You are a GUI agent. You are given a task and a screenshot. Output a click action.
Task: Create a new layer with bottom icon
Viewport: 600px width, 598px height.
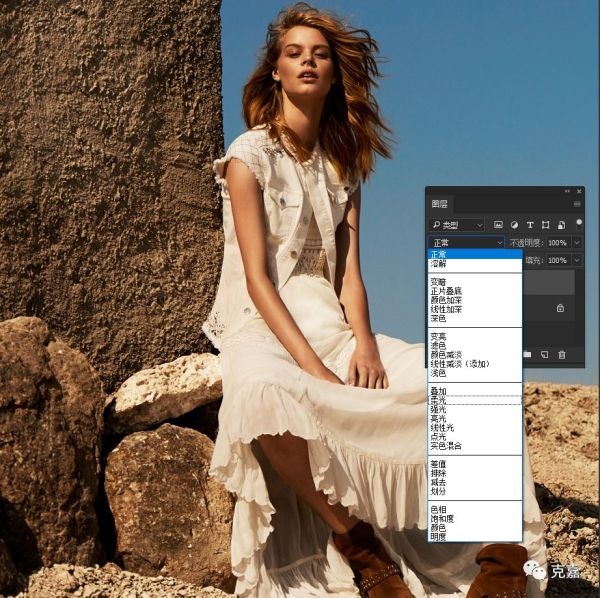click(545, 354)
